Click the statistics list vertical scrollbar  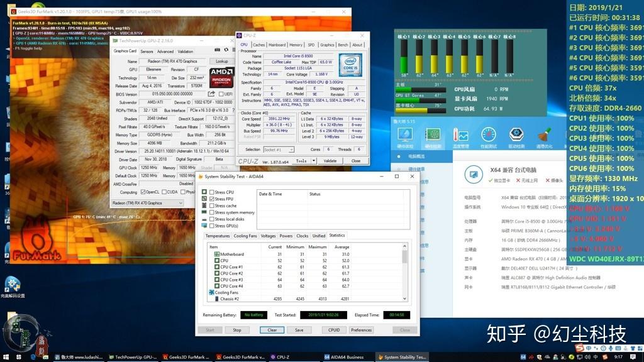coord(404,272)
